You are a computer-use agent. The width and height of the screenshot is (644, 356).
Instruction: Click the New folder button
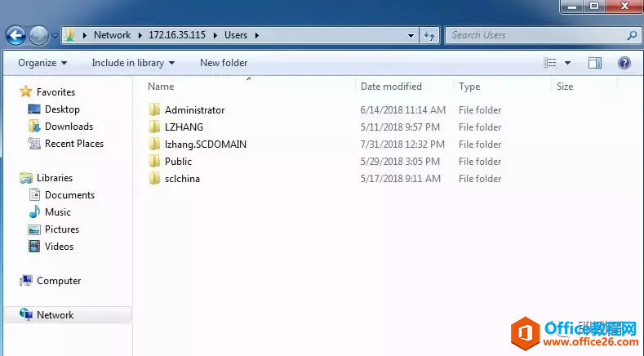point(224,63)
